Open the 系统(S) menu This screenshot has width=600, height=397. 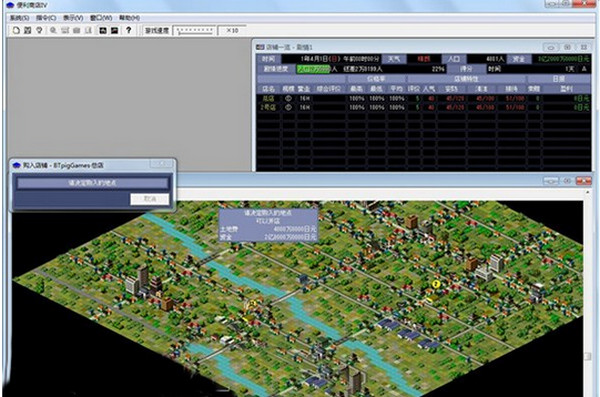tap(19, 18)
